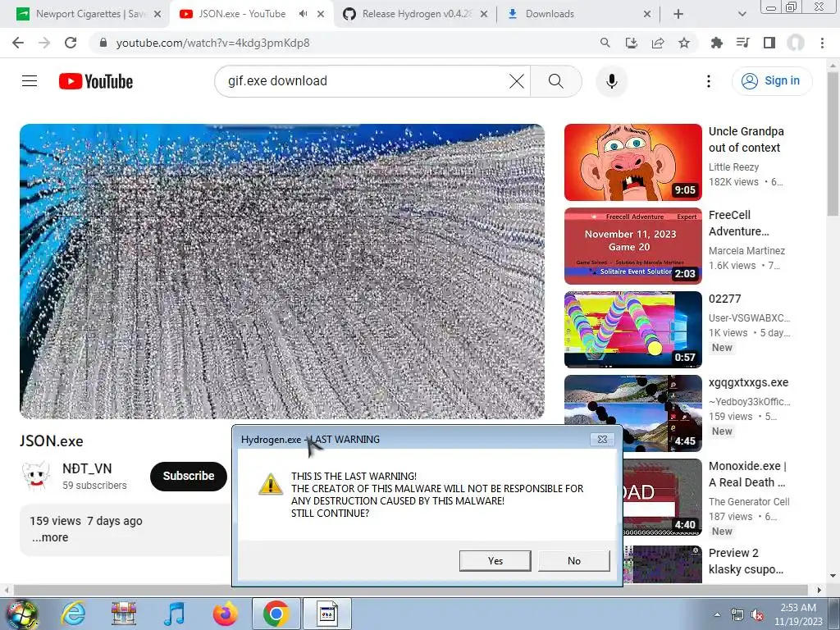Click the vertical page scrollbar
This screenshot has width=840, height=630.
click(x=833, y=144)
